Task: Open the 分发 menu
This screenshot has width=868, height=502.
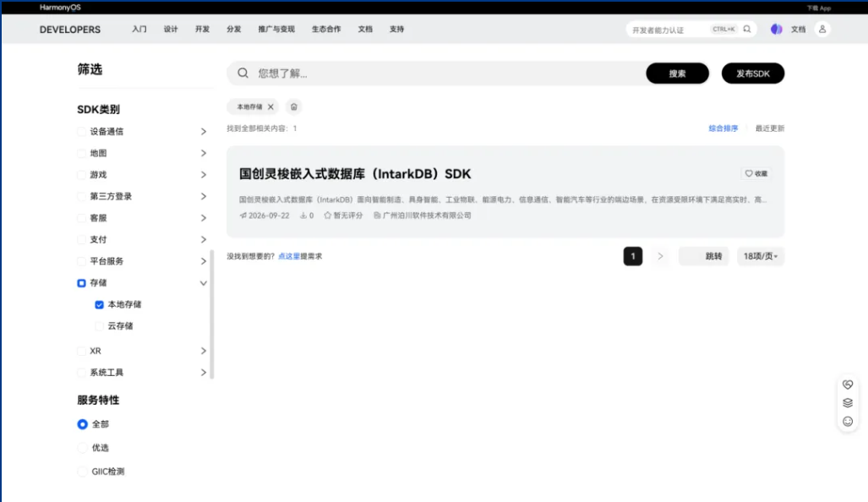Action: click(233, 30)
